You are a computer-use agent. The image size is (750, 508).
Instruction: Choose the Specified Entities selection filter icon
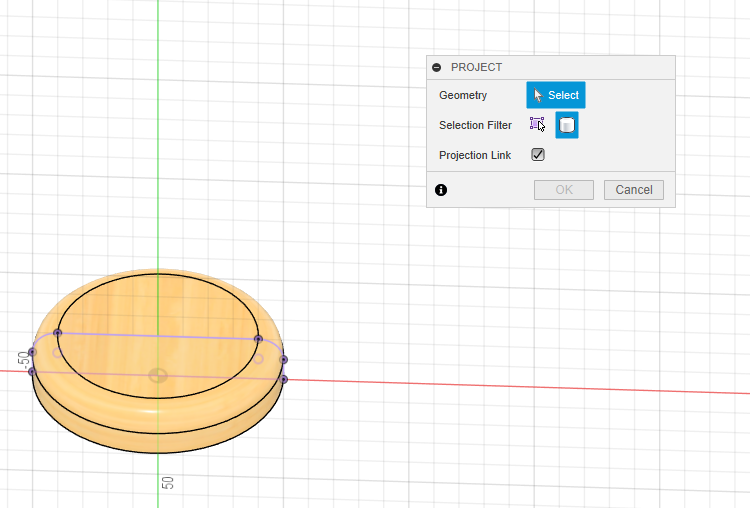click(537, 125)
